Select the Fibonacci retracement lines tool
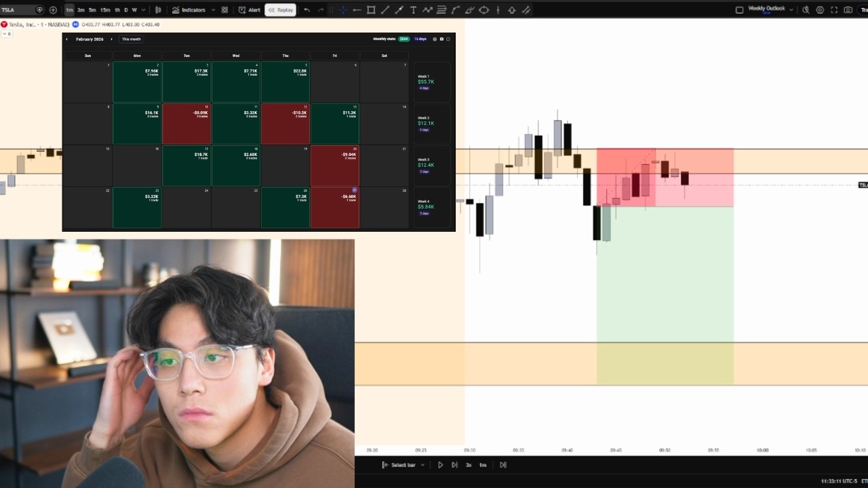Image resolution: width=868 pixels, height=488 pixels. point(441,10)
